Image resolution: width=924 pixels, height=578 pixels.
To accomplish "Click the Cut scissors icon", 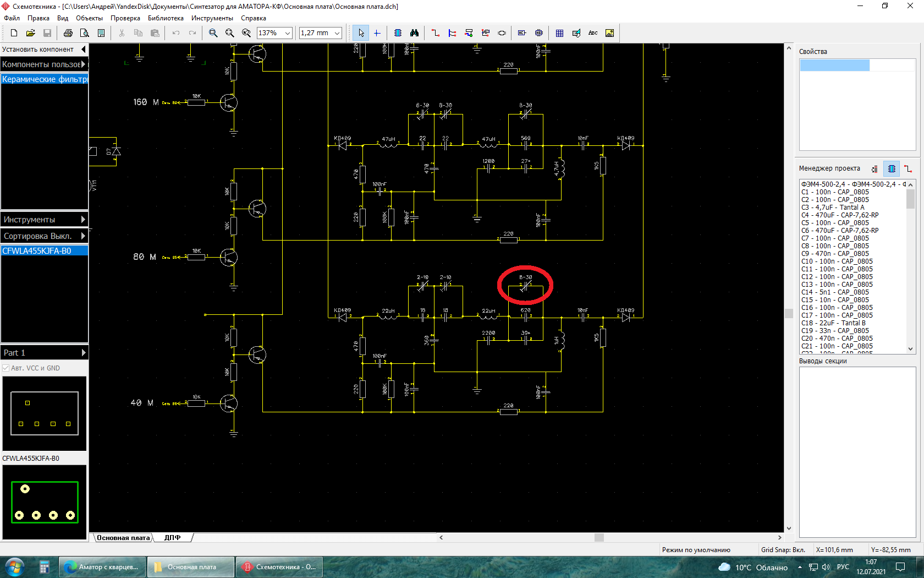I will [122, 33].
